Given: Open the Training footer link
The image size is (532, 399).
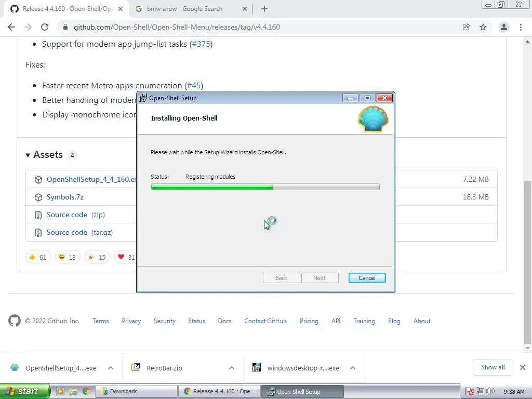Looking at the screenshot, I should point(364,321).
